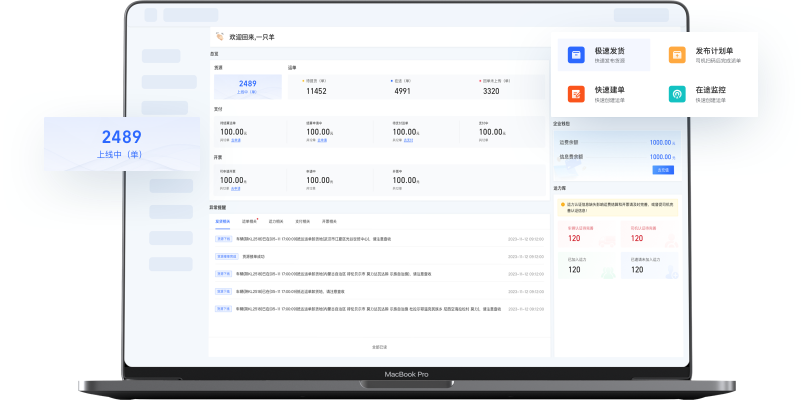Click the blue 极速发货 icon
This screenshot has width=802, height=400.
pyautogui.click(x=576, y=55)
